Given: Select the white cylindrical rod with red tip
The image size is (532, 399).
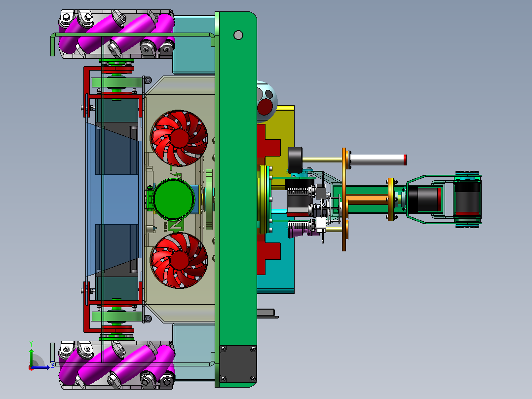Looking at the screenshot, I should click(378, 160).
